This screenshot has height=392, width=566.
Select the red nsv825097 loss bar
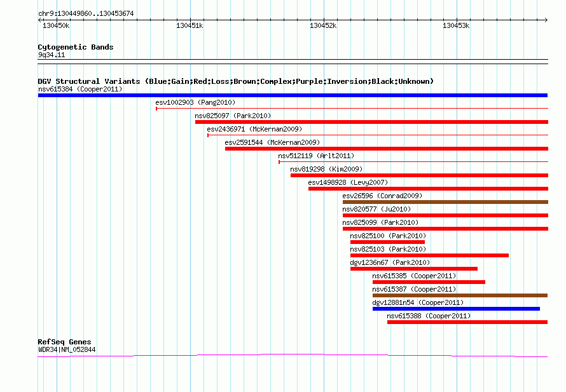pos(371,122)
